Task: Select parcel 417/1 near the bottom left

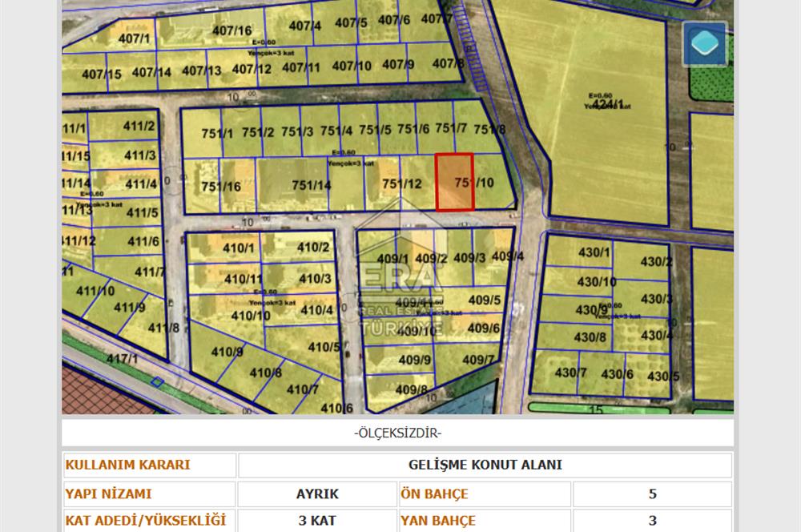Action: (123, 359)
